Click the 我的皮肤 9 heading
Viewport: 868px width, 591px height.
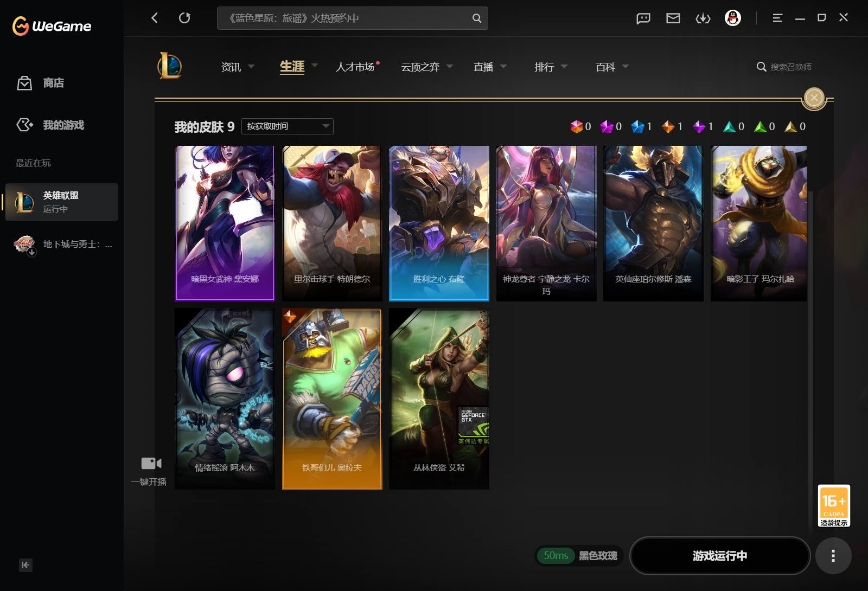pos(204,127)
